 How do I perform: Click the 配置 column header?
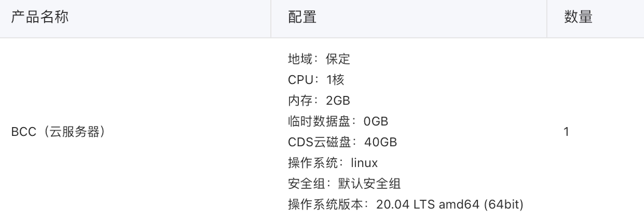point(302,17)
